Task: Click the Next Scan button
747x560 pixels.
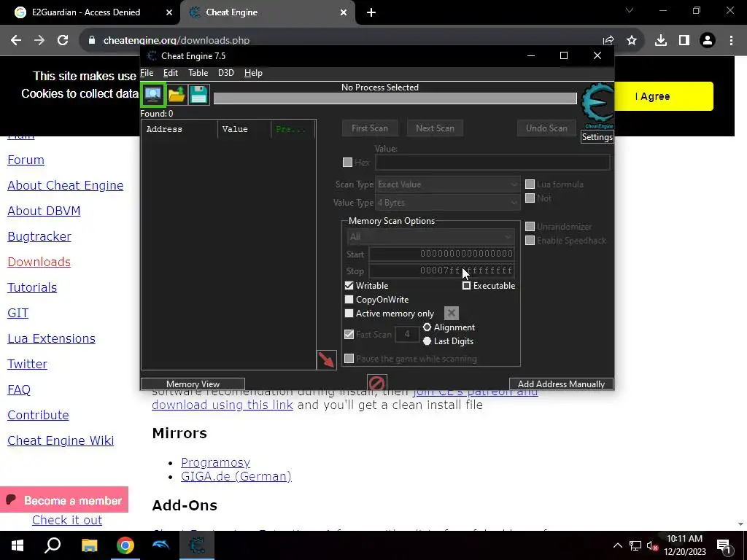Action: [435, 128]
